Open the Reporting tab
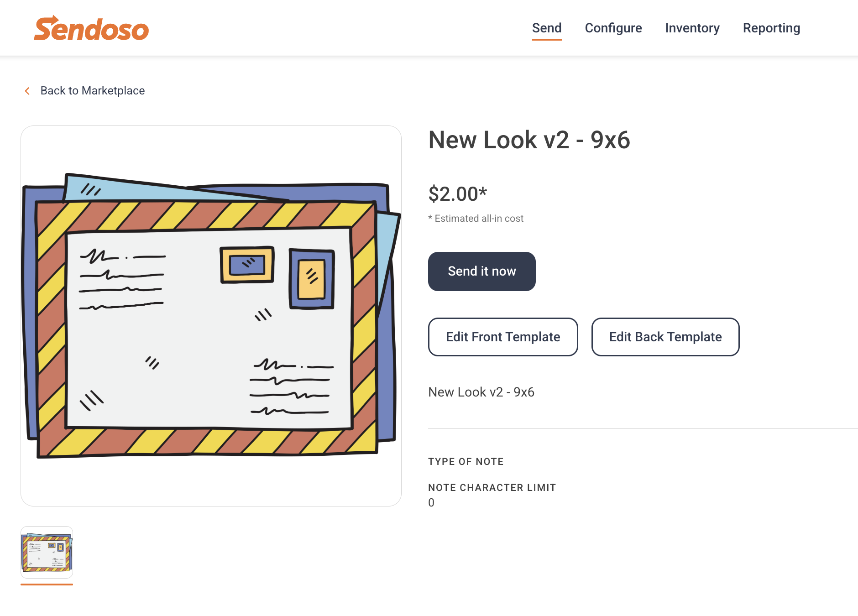 [771, 28]
